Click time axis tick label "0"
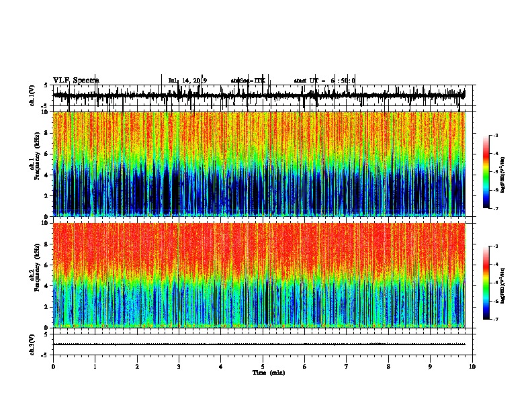This screenshot has width=532, height=411. tap(53, 367)
